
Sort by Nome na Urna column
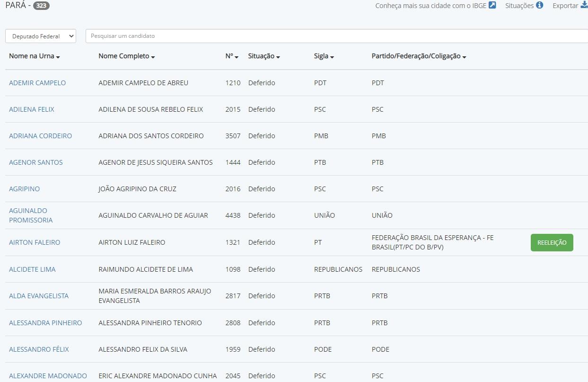point(34,56)
